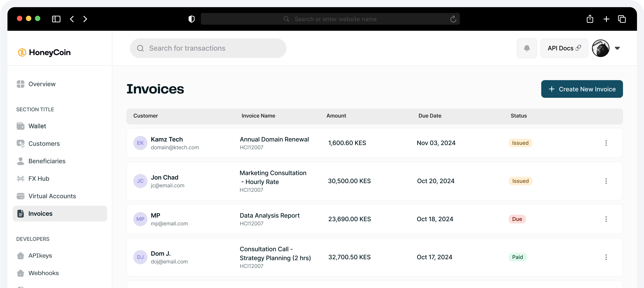Viewport: 644px width, 288px height.
Task: Go to Virtual Accounts page
Action: [x=52, y=196]
